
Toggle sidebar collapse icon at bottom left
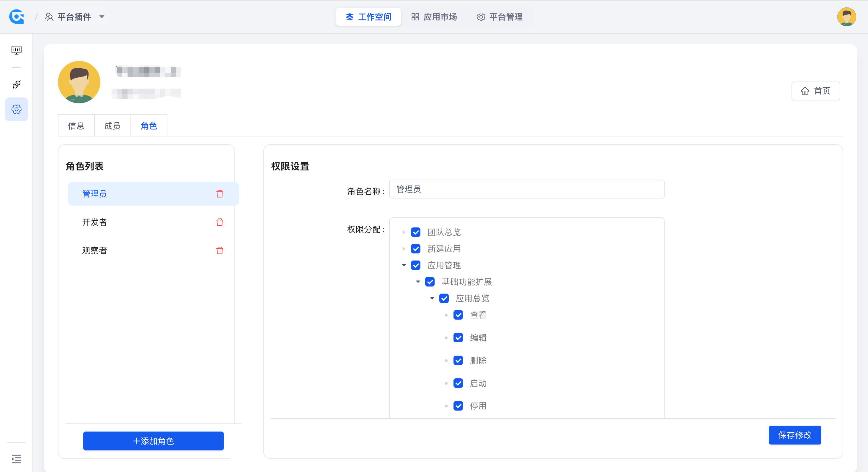16,459
